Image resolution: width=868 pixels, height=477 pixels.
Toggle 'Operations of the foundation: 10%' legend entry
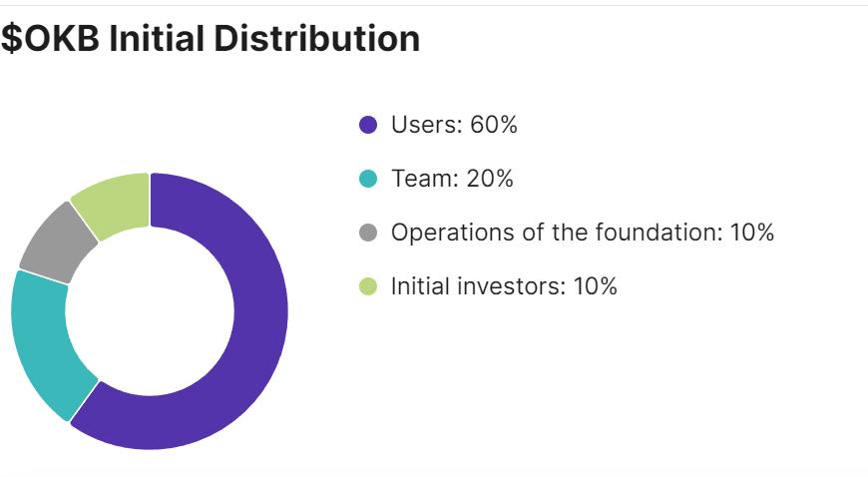click(567, 233)
